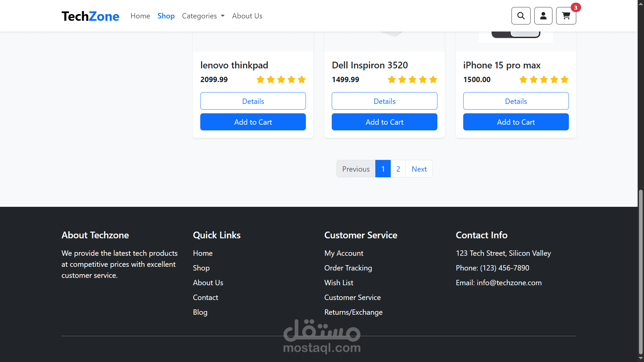This screenshot has width=644, height=362.
Task: Go to page 2 in pagination
Action: coord(398,169)
